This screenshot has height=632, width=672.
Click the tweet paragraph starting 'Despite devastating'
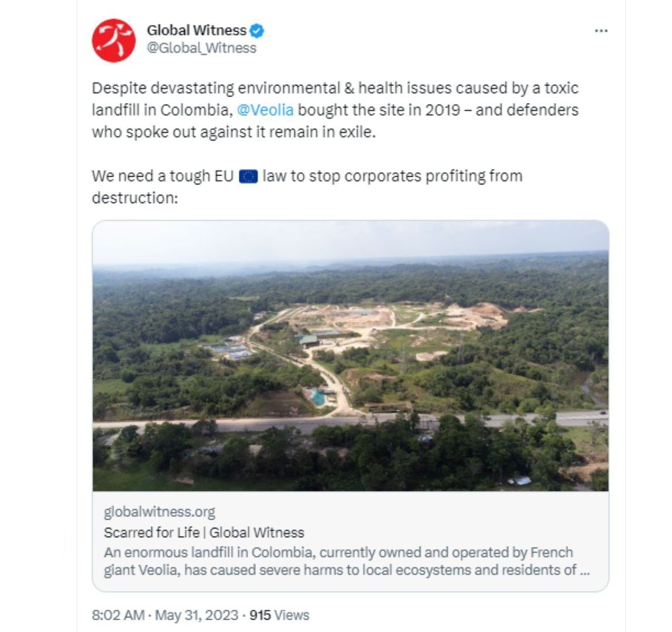(x=335, y=88)
